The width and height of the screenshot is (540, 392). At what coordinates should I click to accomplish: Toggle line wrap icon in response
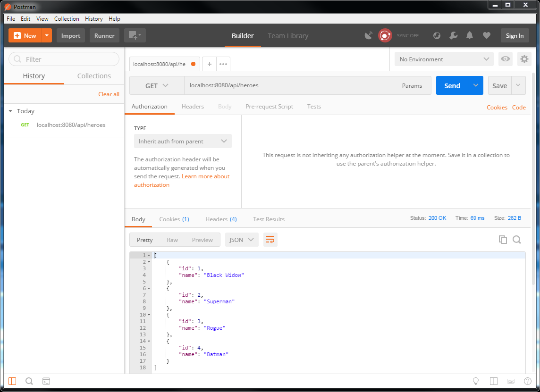tap(270, 240)
